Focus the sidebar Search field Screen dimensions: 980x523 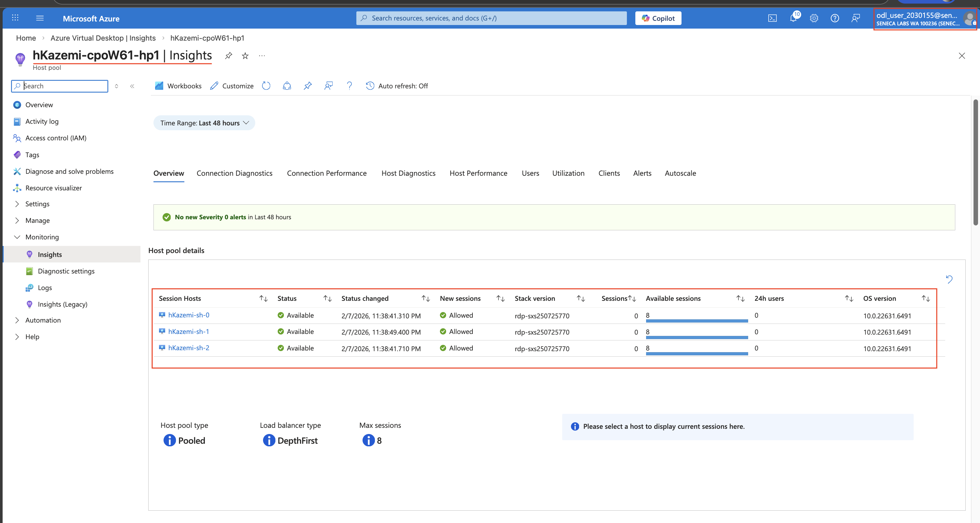[60, 86]
